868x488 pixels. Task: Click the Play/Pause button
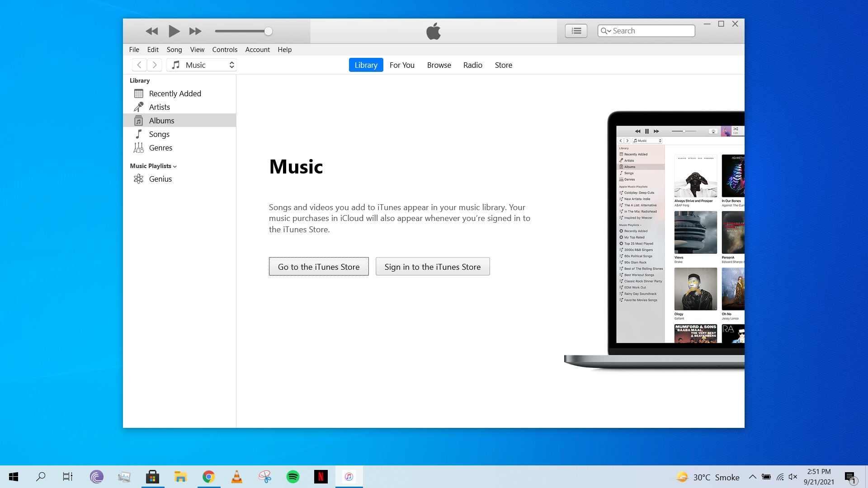click(174, 31)
